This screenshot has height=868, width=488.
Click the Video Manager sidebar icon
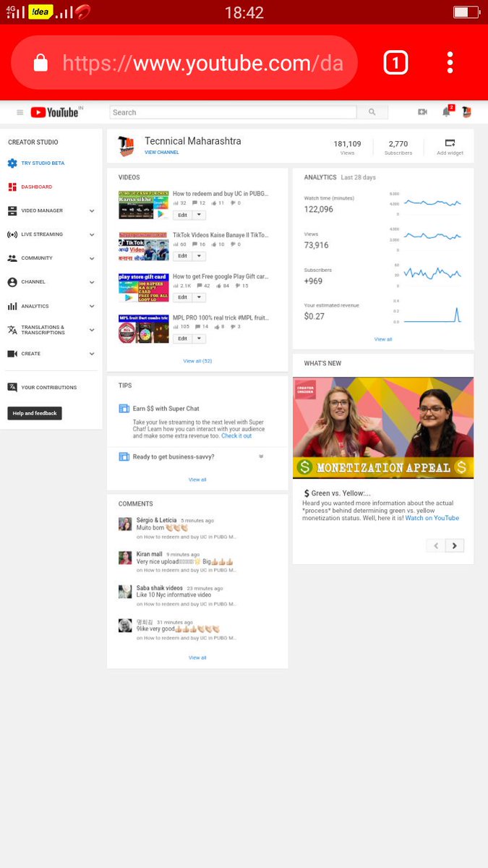click(12, 210)
